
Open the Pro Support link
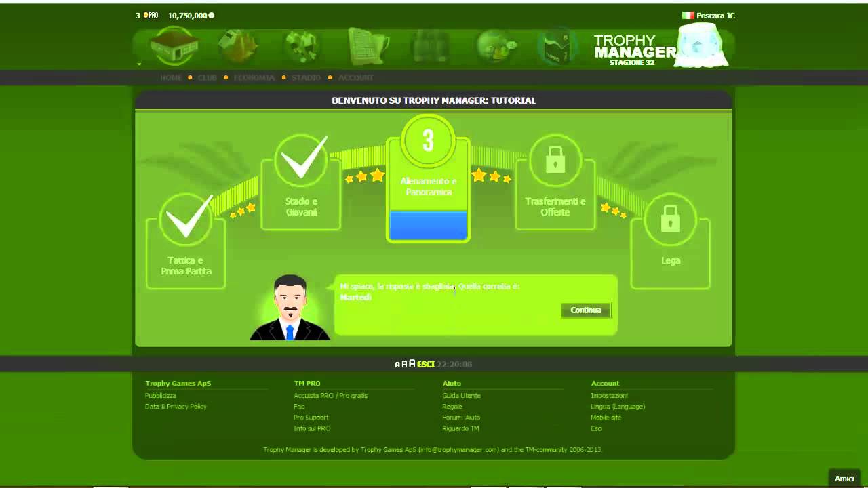point(311,418)
